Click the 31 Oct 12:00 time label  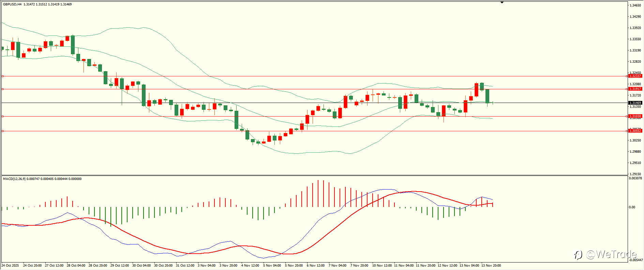[185, 266]
